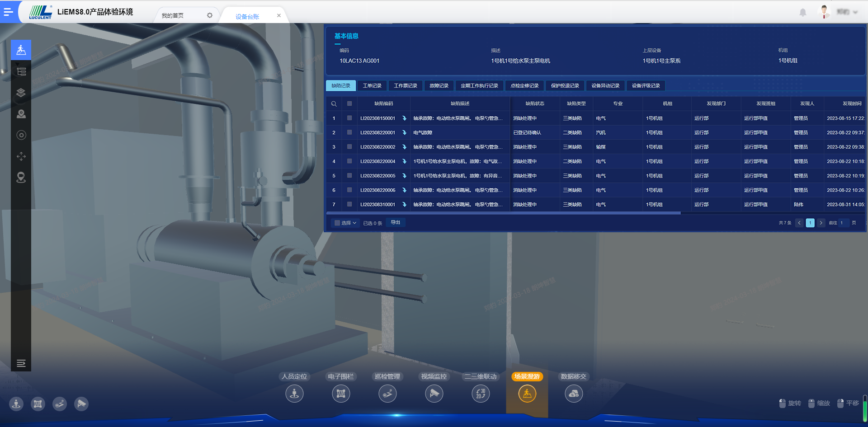Expand the user account menu arrow

point(855,12)
